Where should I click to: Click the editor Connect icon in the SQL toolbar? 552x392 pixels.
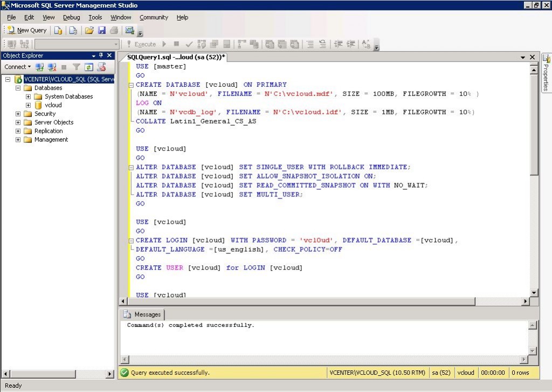pyautogui.click(x=12, y=44)
